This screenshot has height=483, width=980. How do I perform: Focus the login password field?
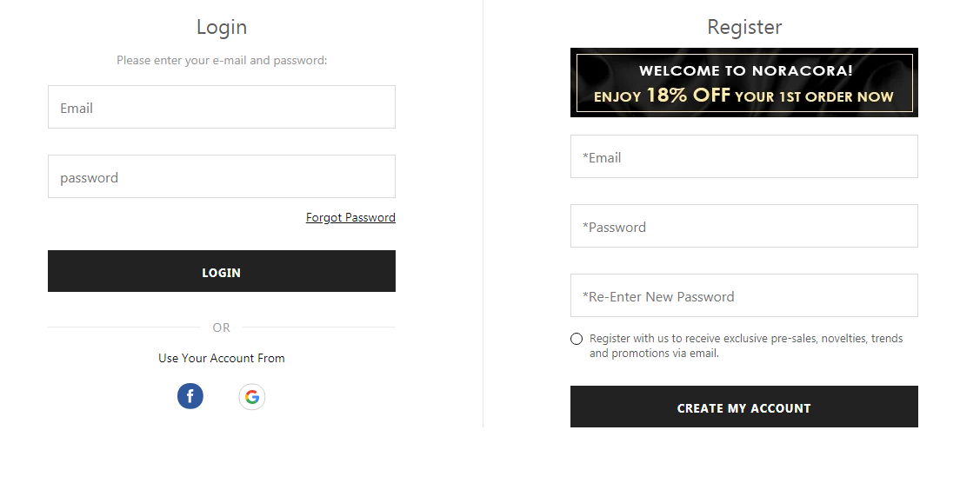[x=222, y=177]
